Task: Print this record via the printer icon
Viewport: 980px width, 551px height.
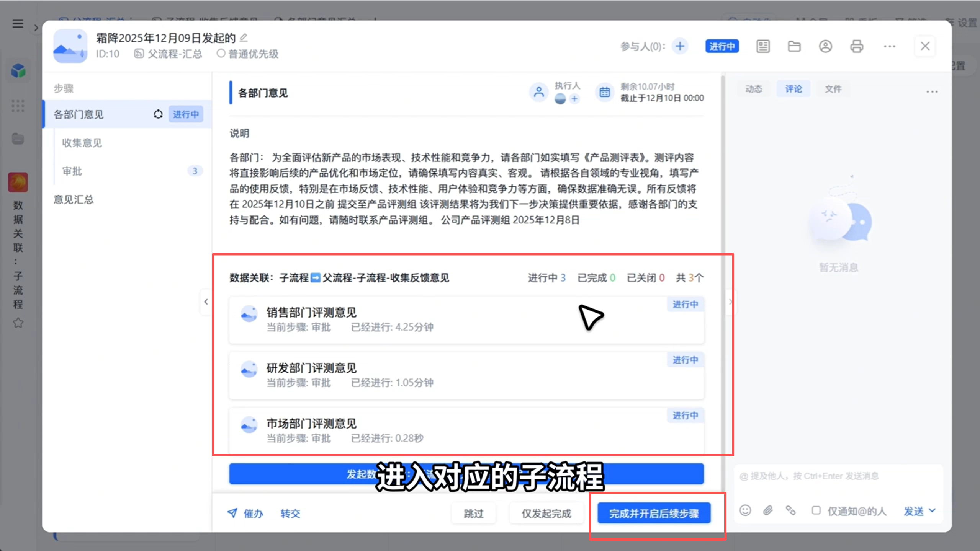Action: pos(857,46)
